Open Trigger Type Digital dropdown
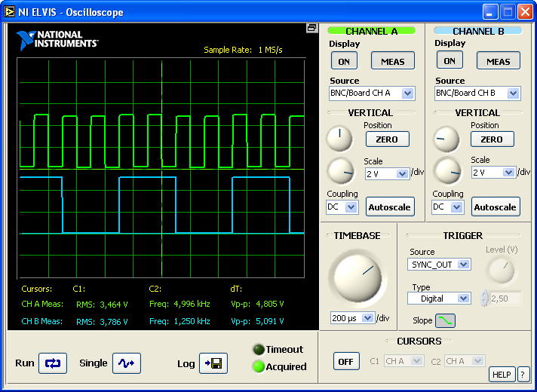This screenshot has width=537, height=392. coord(439,299)
